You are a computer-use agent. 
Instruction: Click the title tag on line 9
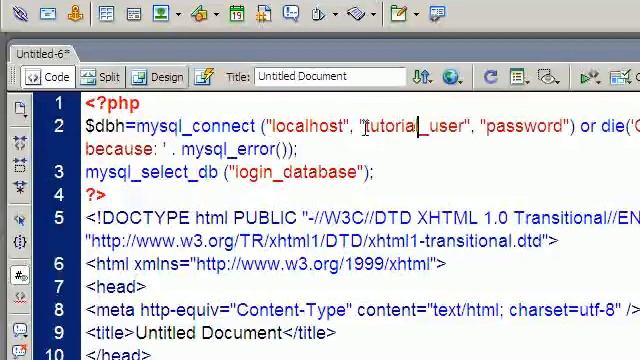click(211, 333)
